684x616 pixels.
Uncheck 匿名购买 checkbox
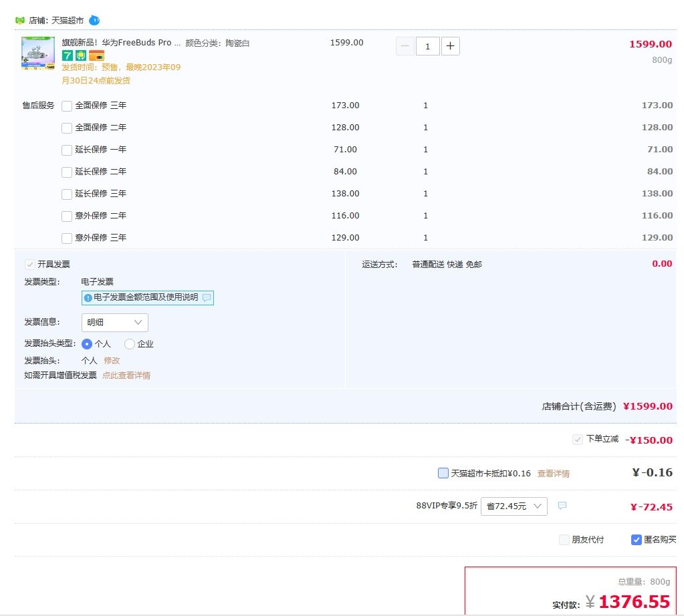click(637, 540)
